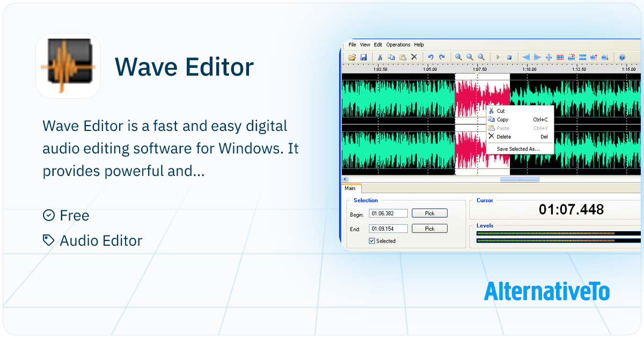Click the Open file folder icon
This screenshot has height=338, width=644.
(x=352, y=57)
